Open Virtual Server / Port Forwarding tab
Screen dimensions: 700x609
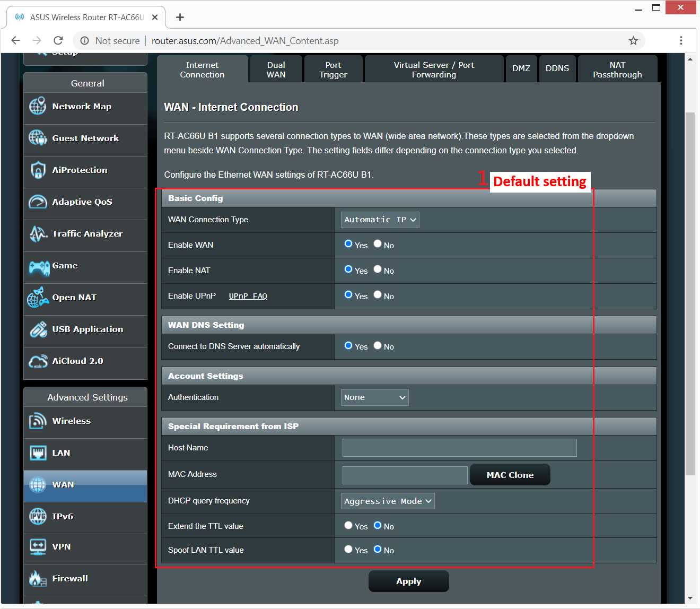(434, 69)
